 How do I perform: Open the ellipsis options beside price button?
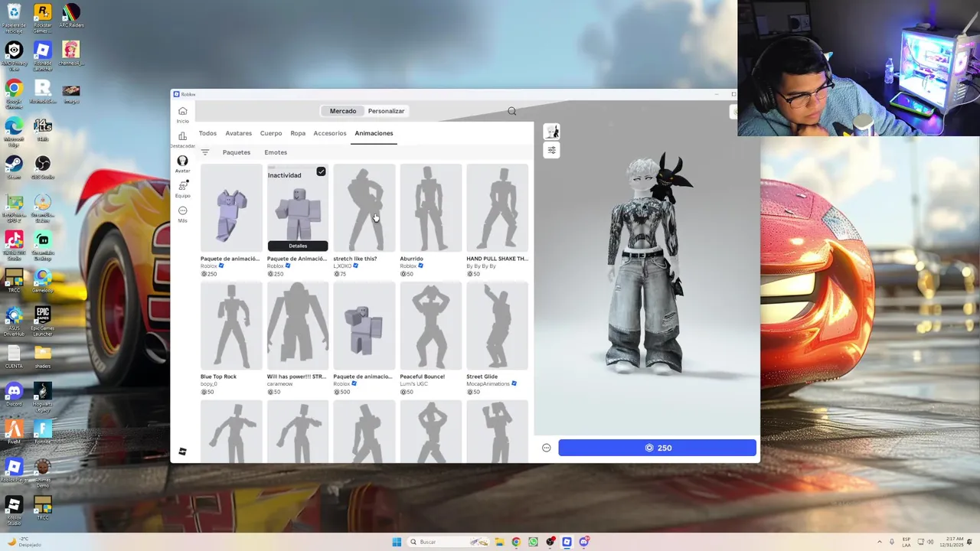[547, 448]
